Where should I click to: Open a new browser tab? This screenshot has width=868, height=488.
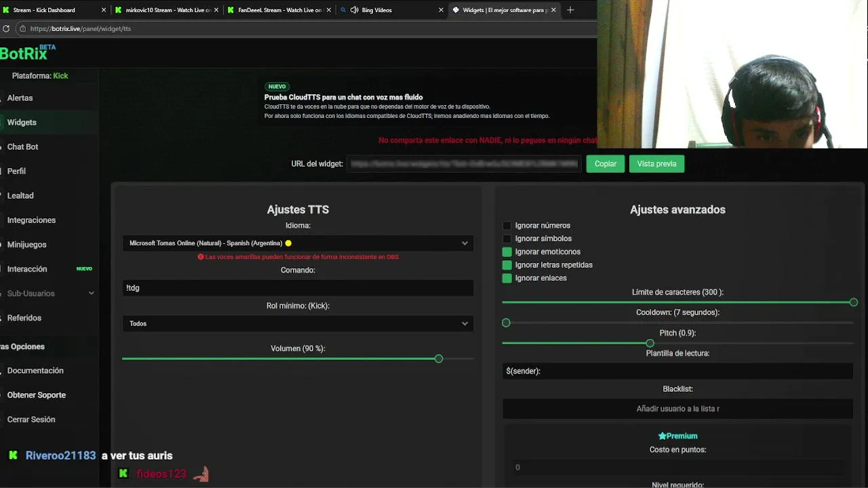[570, 10]
